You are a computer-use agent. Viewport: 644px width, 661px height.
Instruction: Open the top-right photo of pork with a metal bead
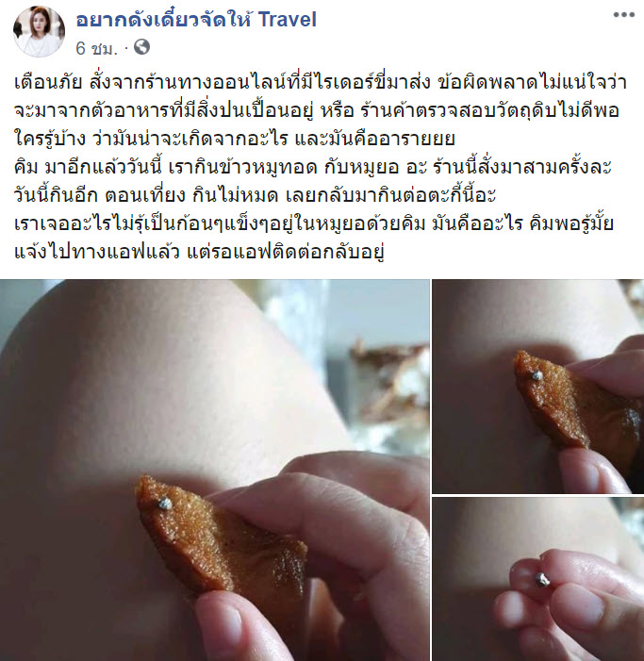coord(538,387)
